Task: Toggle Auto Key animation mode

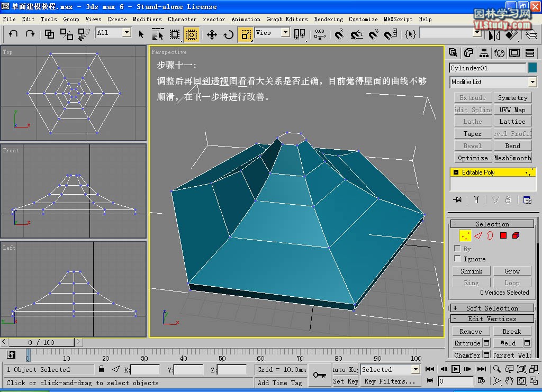Action: 345,370
